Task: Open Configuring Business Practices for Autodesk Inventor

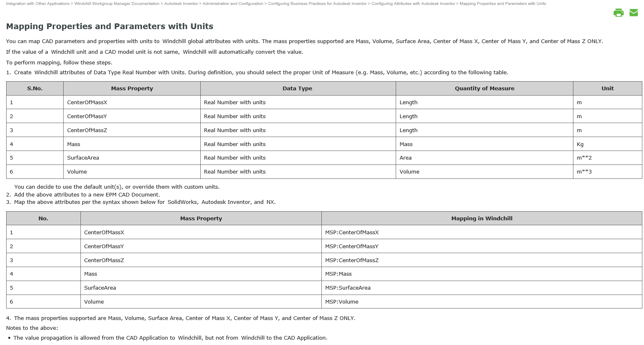Action: (x=317, y=4)
